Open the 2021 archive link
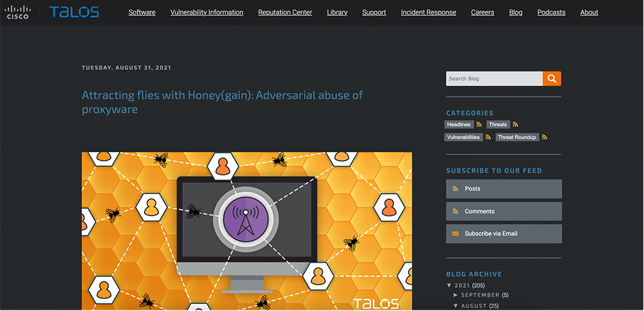644x311 pixels. [462, 285]
